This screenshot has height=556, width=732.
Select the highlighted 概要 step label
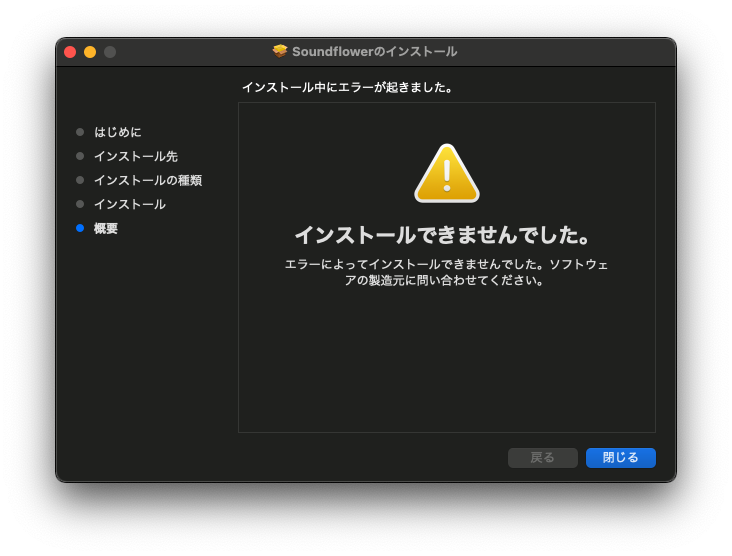click(106, 228)
